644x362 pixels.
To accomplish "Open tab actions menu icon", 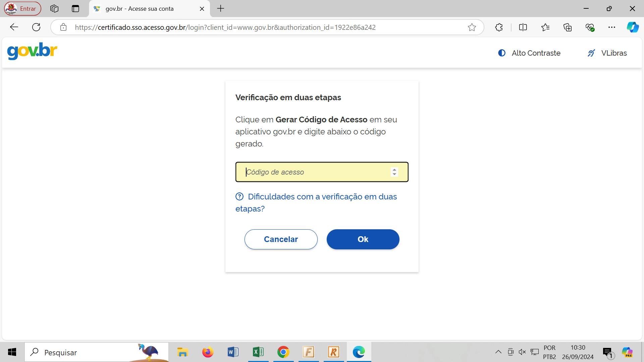I will tap(75, 9).
